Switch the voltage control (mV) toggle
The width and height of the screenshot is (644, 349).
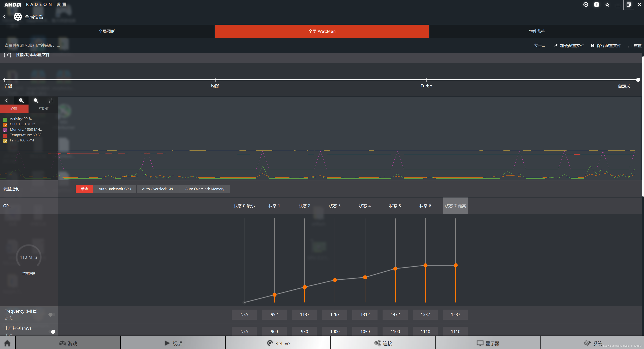(52, 332)
